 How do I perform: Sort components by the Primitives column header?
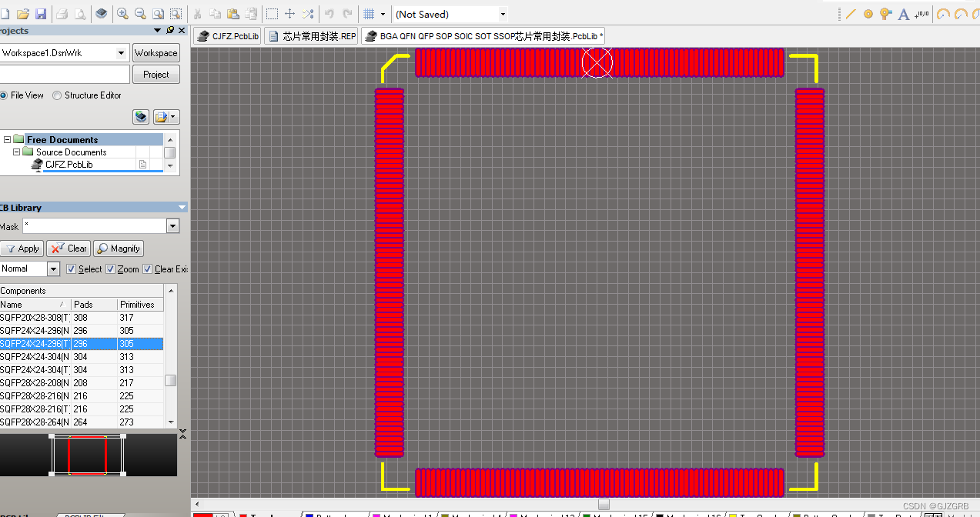[141, 305]
